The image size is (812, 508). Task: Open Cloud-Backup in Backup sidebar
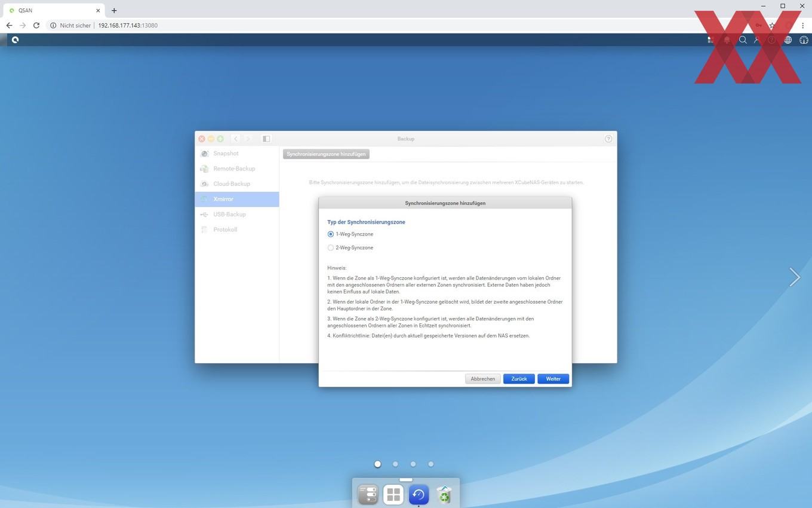(x=237, y=184)
